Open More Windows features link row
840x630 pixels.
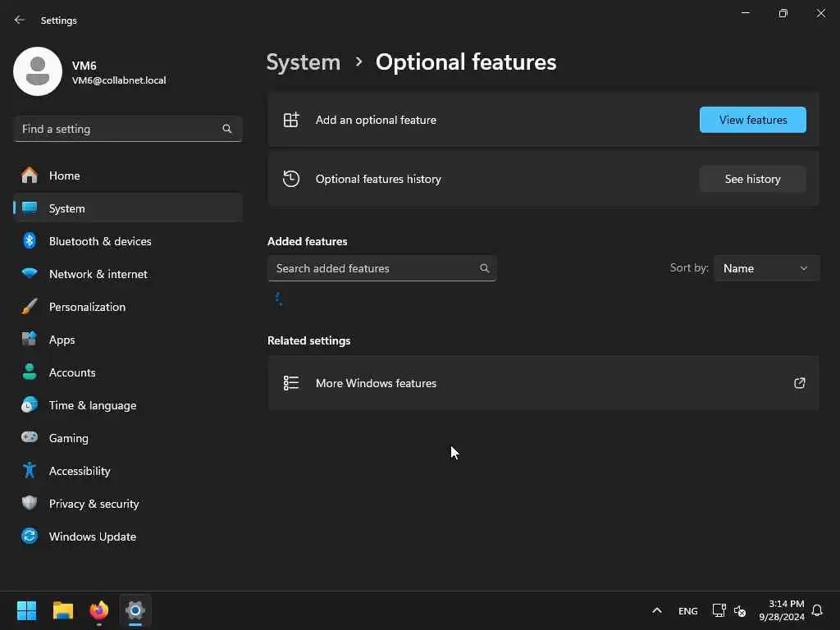click(x=543, y=383)
